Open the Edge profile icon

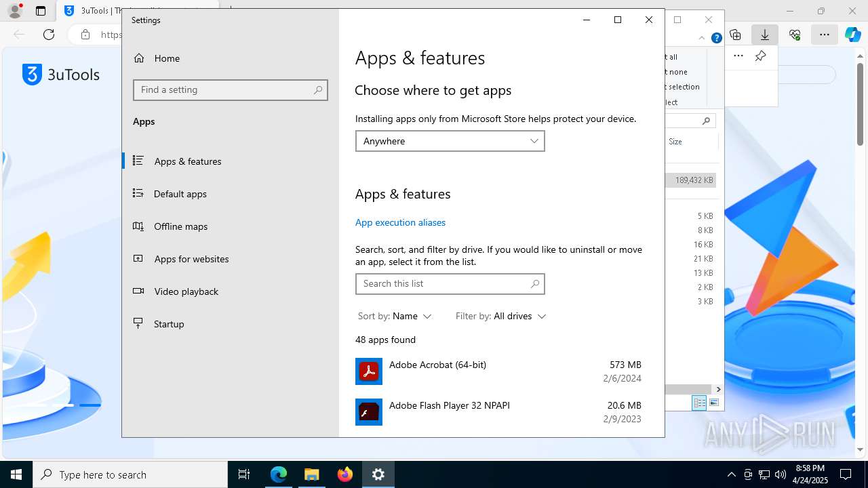coord(15,11)
